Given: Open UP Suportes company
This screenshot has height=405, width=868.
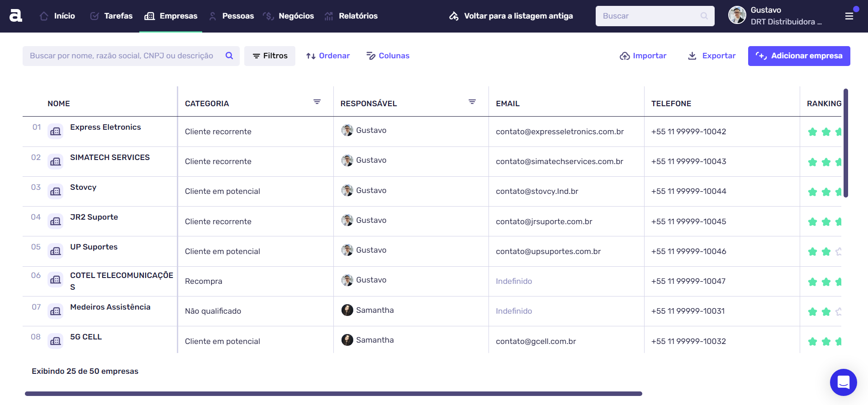Looking at the screenshot, I should coord(94,247).
